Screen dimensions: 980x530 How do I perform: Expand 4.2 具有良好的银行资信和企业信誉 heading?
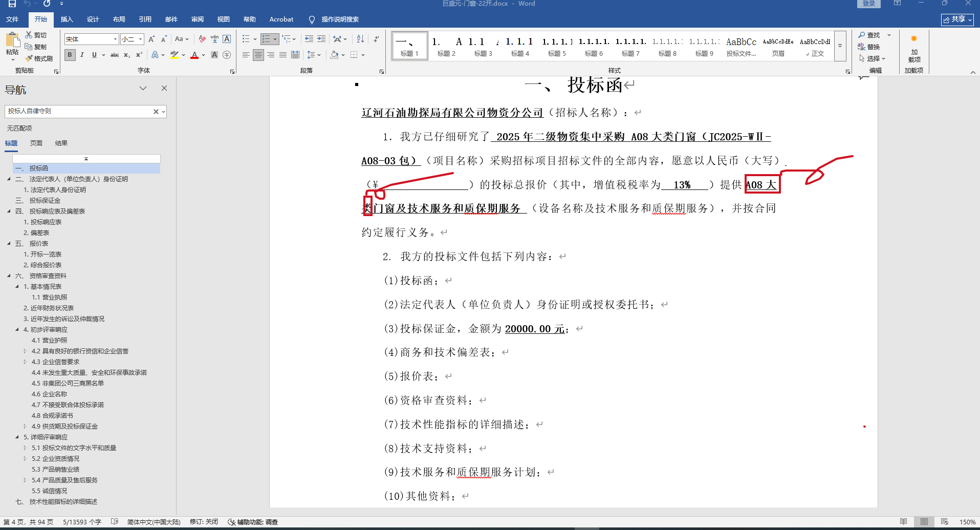[25, 351]
